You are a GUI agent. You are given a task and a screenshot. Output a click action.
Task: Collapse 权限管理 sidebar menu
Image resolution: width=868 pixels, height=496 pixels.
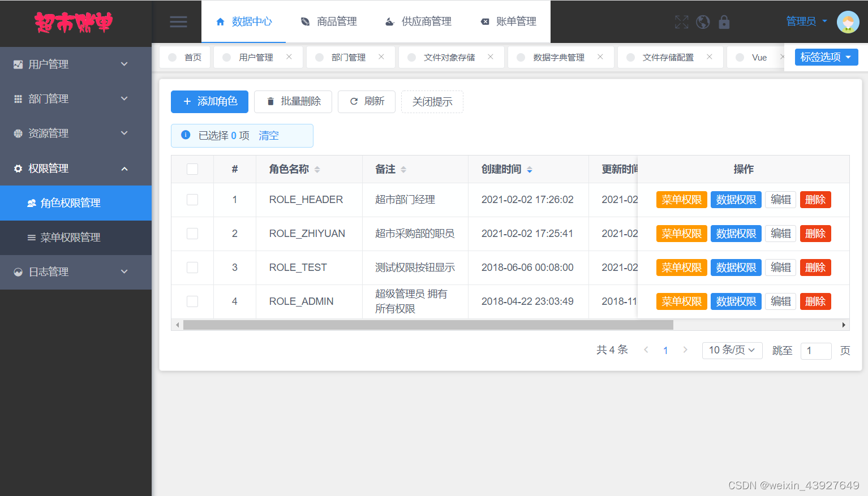coord(76,169)
